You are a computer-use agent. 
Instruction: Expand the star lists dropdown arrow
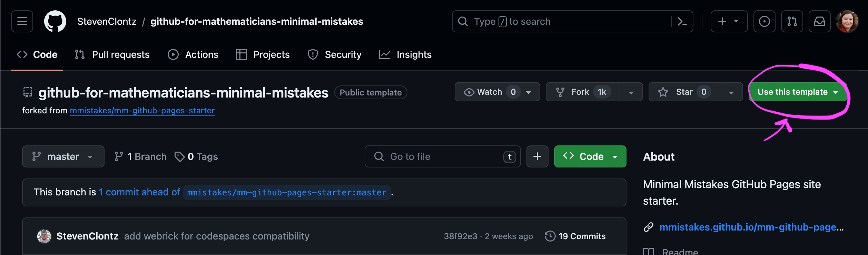[x=731, y=92]
